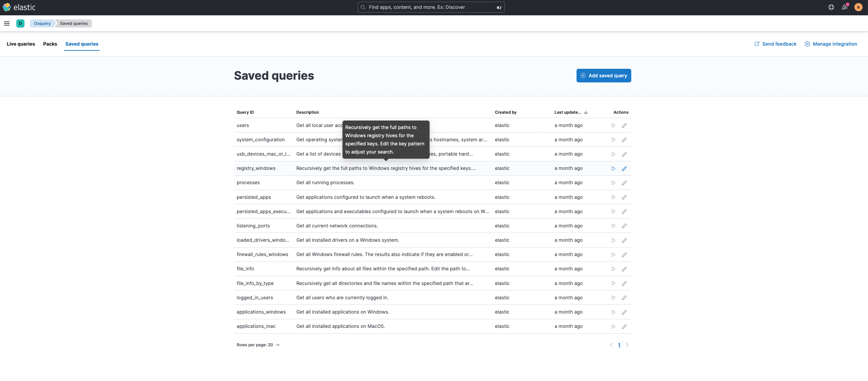Open the help menu icon in header
This screenshot has width=868, height=381.
(x=831, y=7)
